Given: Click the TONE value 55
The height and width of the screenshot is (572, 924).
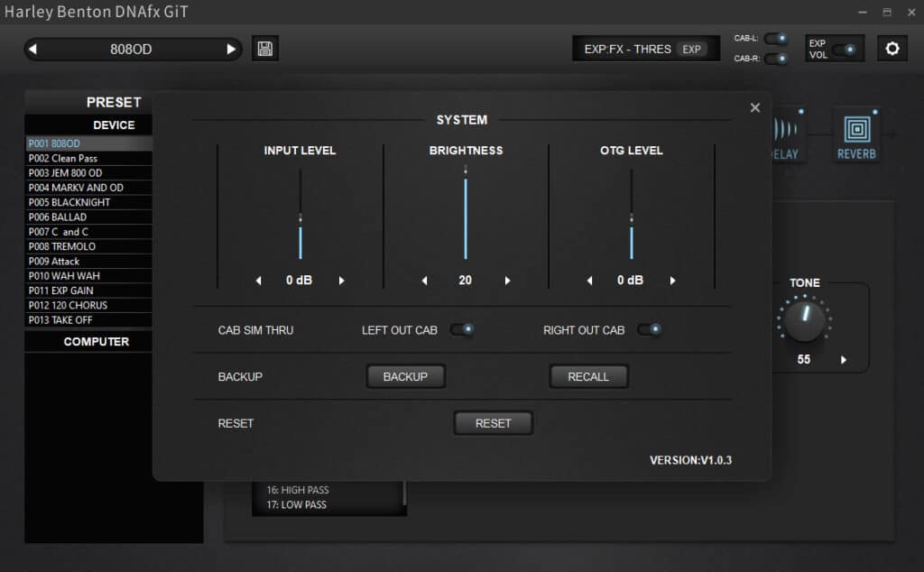Looking at the screenshot, I should (804, 359).
